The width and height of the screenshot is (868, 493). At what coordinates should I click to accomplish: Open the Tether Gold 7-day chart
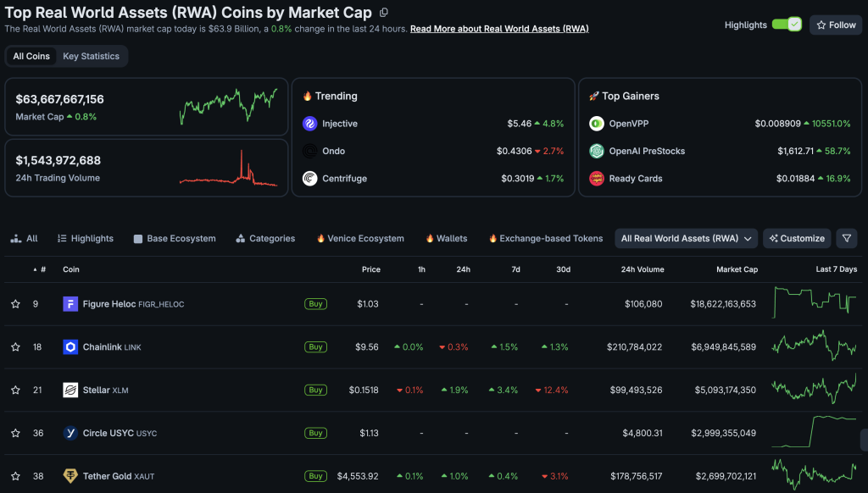pyautogui.click(x=814, y=474)
